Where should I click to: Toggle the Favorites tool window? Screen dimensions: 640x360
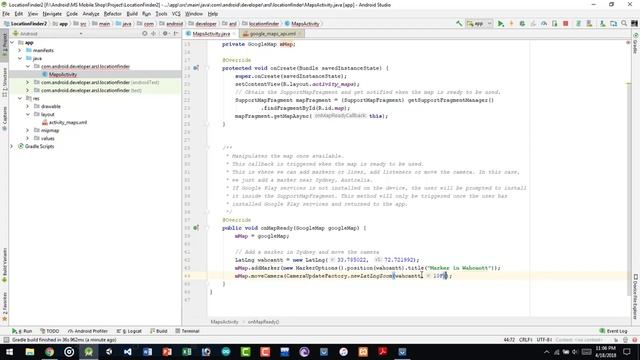point(4,307)
